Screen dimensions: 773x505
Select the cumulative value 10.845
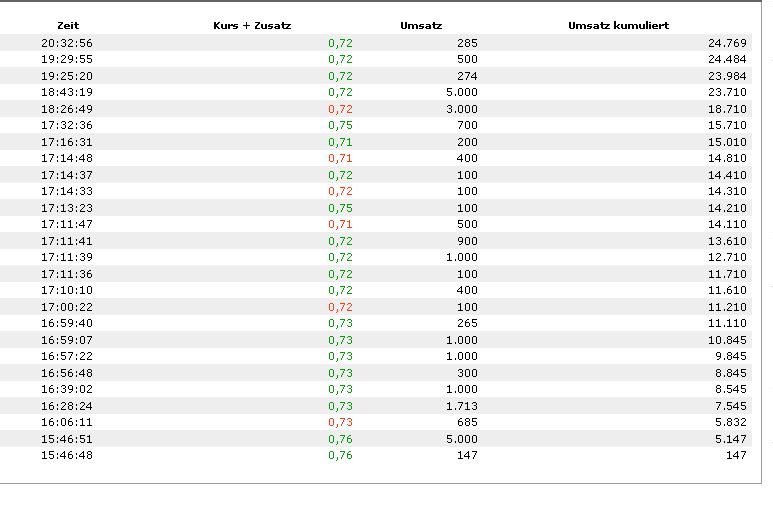click(x=727, y=340)
